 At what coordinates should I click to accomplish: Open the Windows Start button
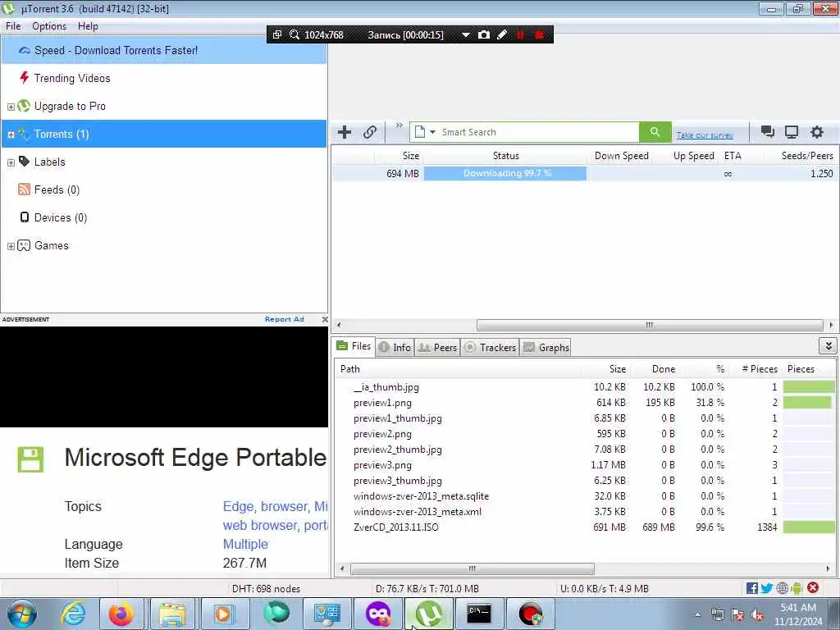[22, 614]
